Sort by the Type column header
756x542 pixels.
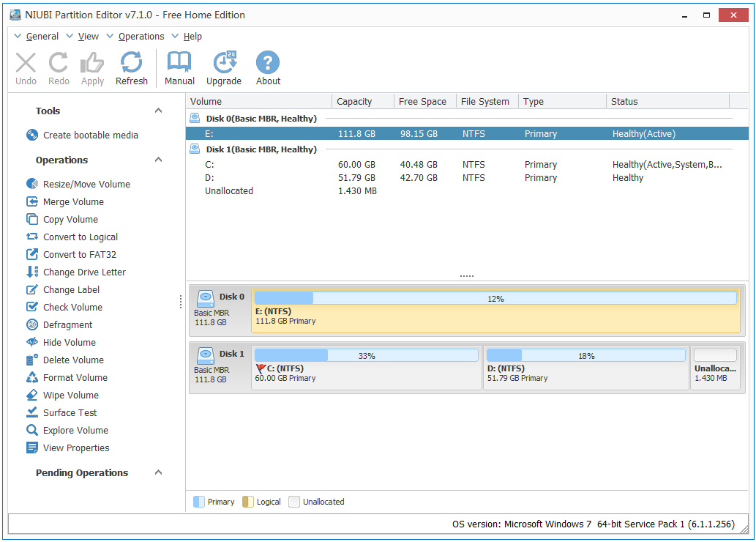pos(562,101)
